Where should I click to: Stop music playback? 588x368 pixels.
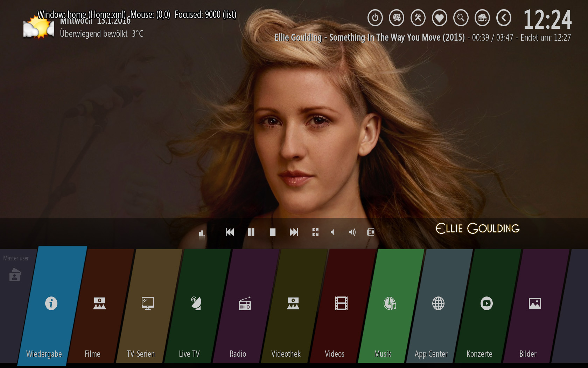tap(272, 232)
